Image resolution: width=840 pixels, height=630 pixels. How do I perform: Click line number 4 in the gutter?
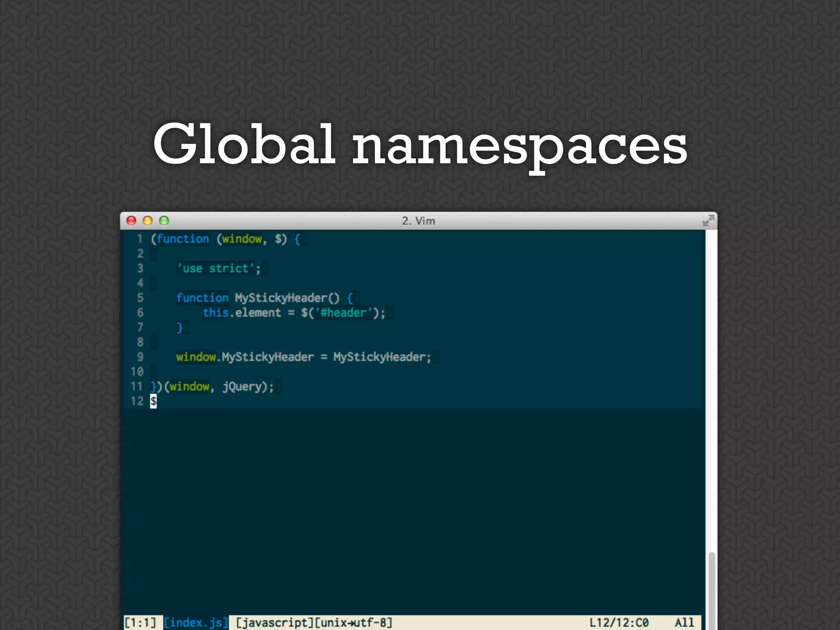(140, 283)
